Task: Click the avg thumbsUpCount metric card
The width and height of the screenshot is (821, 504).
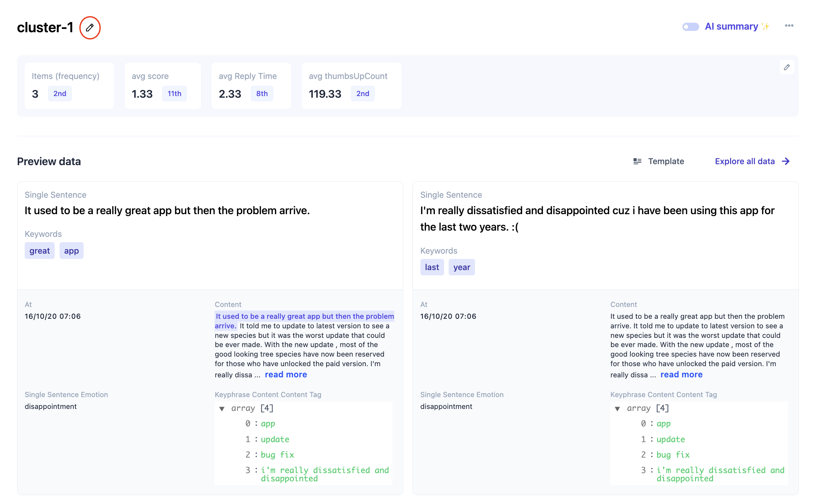Action: 352,86
